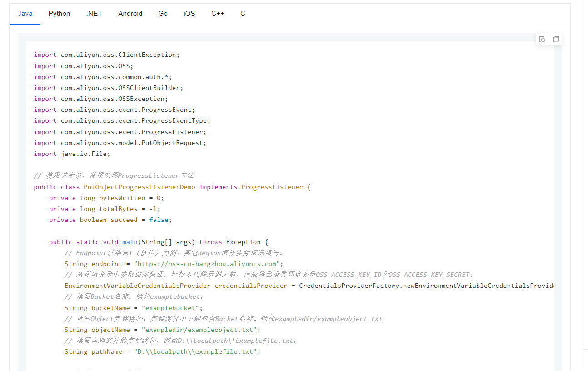Switch to the Python tab
This screenshot has width=588, height=371.
coord(60,14)
